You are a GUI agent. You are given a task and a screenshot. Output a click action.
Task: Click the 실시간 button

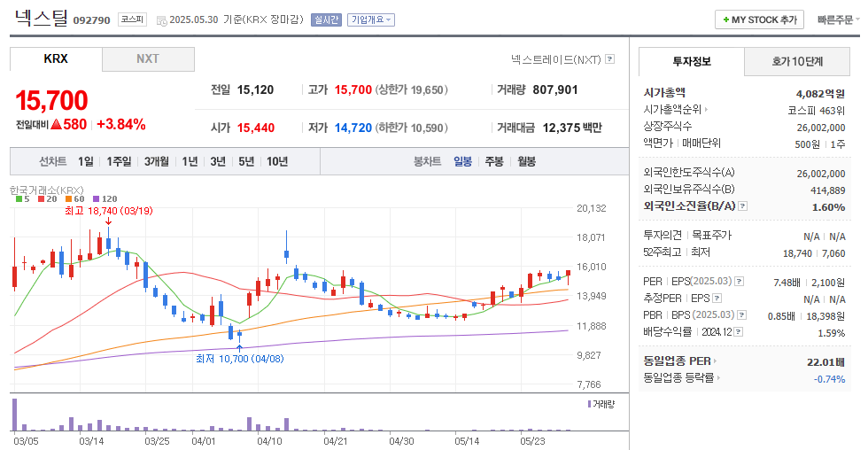(x=326, y=19)
